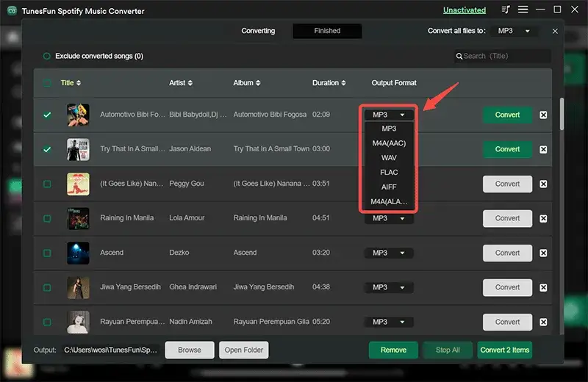Sort songs by Duration column arrows

(x=344, y=83)
